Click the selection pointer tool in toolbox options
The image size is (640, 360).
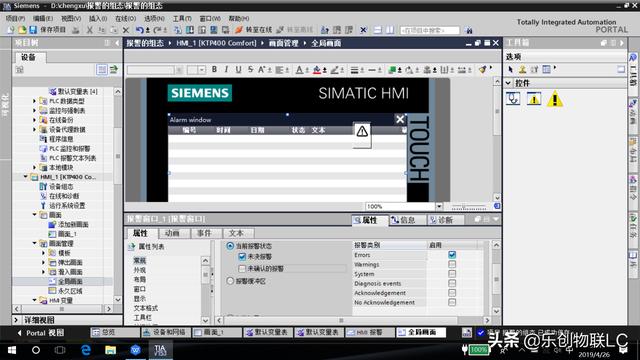point(510,70)
